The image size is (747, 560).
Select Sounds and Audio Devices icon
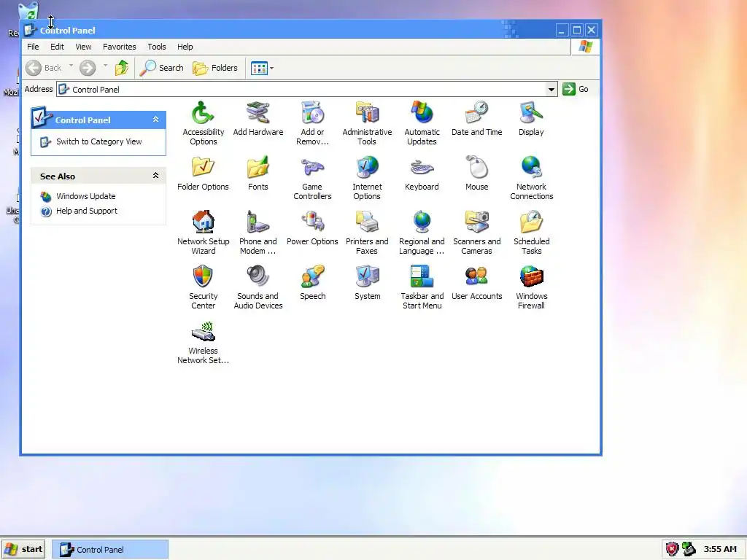pos(258,287)
